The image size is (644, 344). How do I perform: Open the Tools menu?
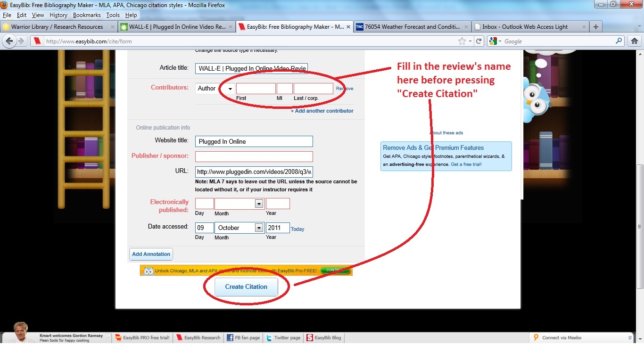coord(113,15)
